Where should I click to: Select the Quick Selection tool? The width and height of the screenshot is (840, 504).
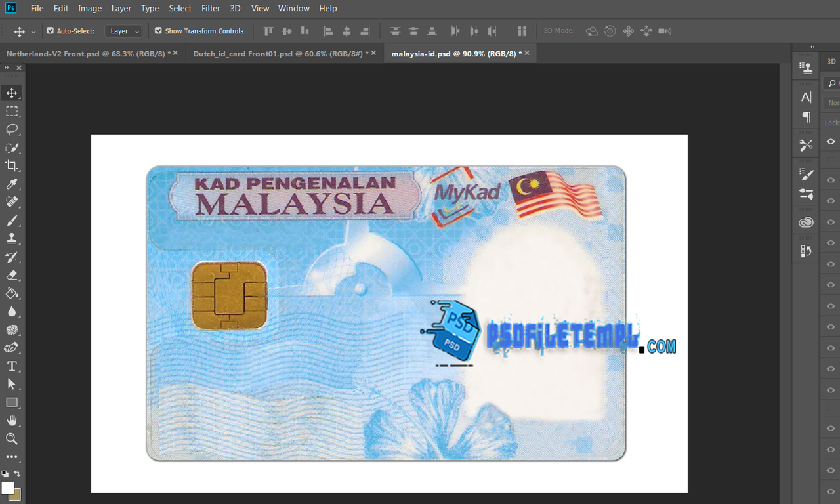[12, 148]
